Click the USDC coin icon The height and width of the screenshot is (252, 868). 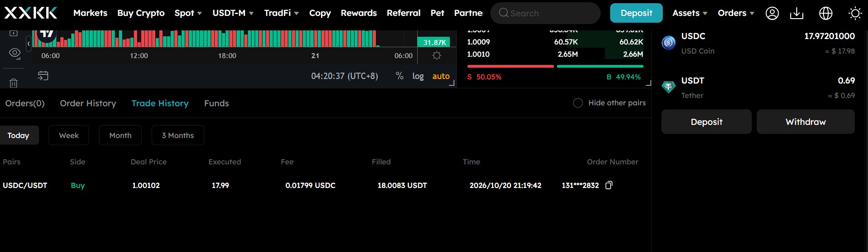(x=668, y=43)
